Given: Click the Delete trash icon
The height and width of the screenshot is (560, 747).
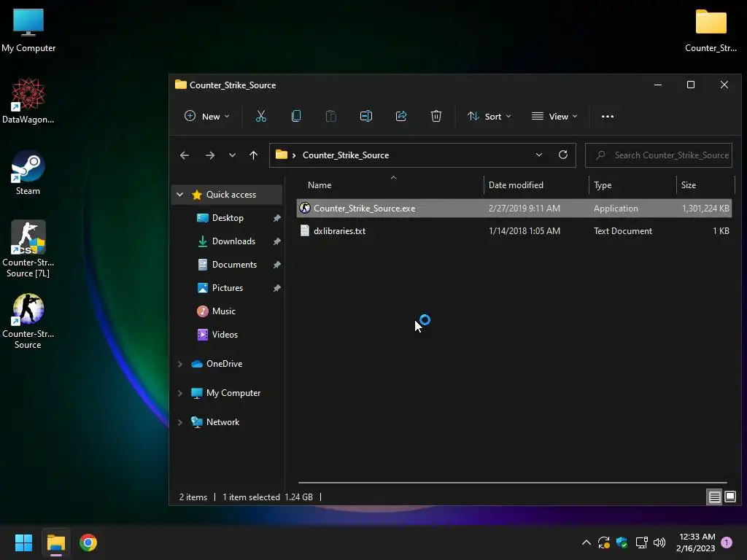Looking at the screenshot, I should point(436,116).
